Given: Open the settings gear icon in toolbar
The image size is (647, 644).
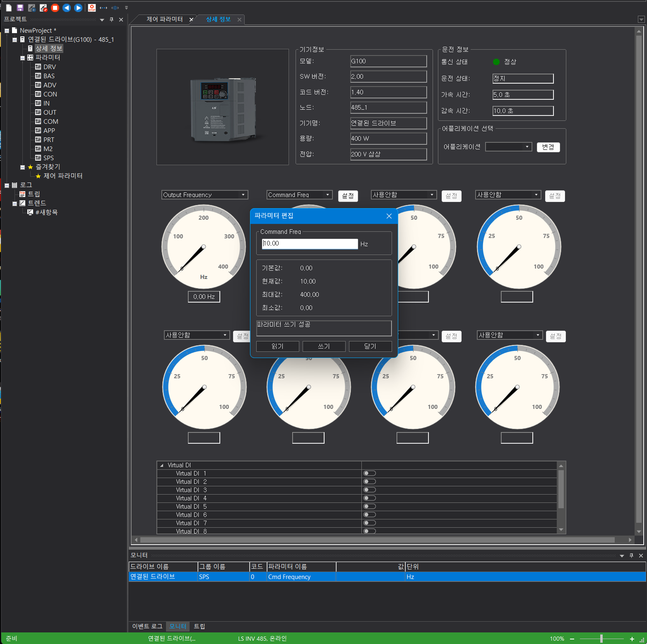Looking at the screenshot, I should 115,7.
